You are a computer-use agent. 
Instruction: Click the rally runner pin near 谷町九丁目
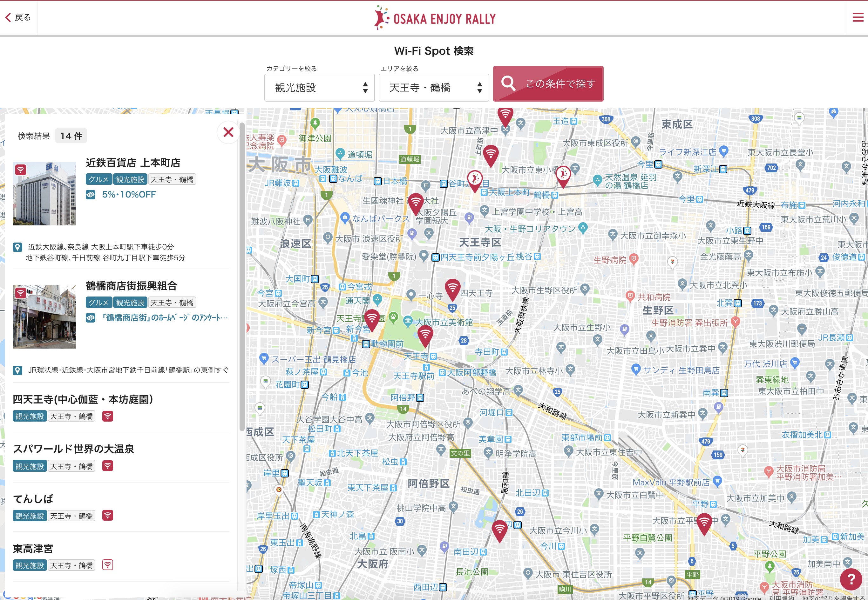click(475, 181)
